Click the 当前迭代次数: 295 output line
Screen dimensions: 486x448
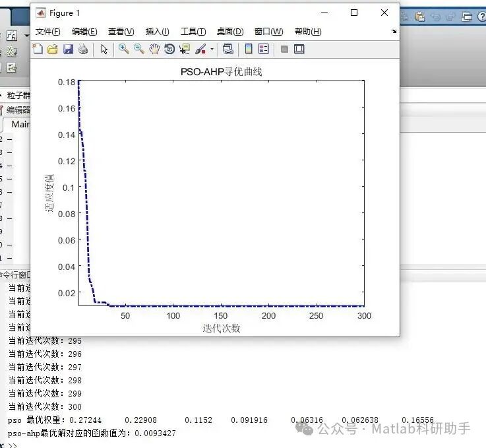tap(45, 340)
